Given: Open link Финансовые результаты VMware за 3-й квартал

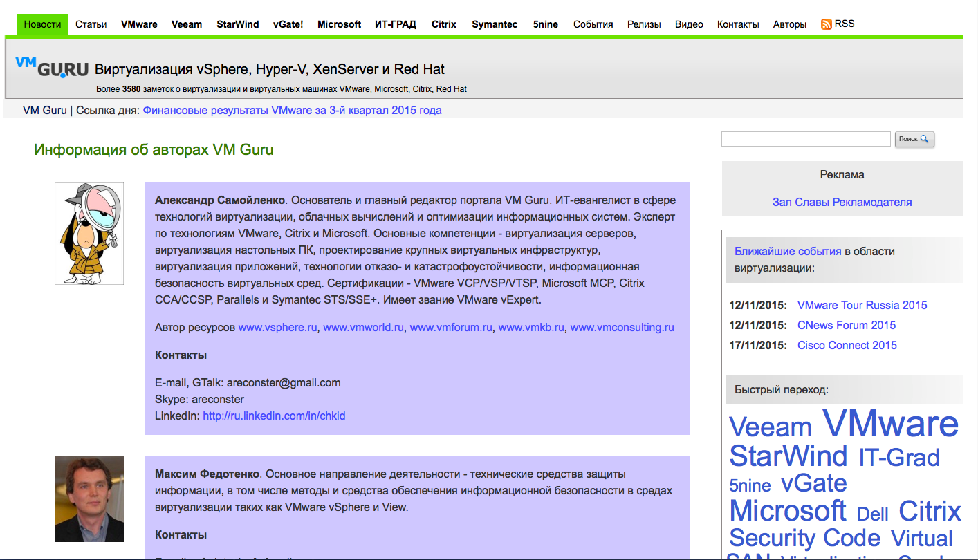Looking at the screenshot, I should [292, 110].
